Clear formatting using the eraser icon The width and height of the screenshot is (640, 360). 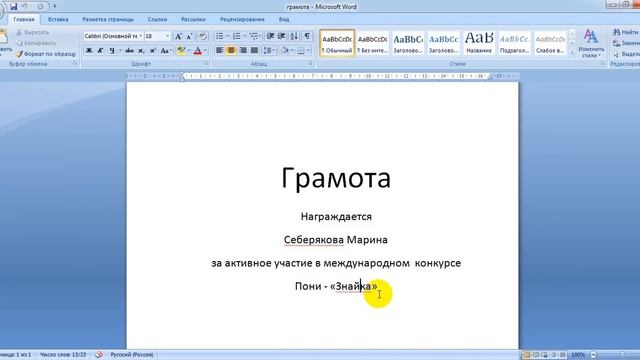click(x=203, y=37)
